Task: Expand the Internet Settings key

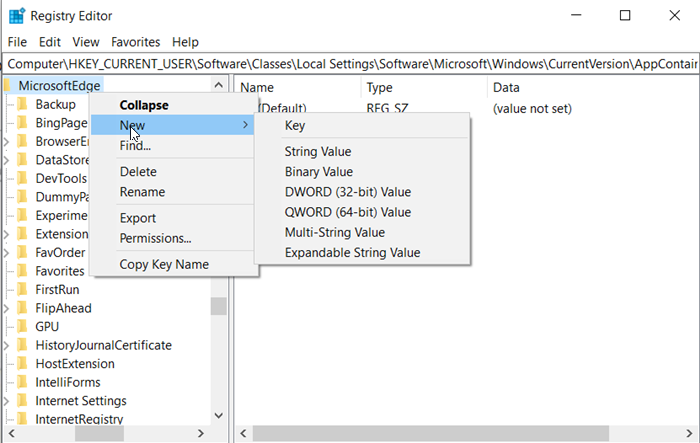Action: tap(7, 401)
